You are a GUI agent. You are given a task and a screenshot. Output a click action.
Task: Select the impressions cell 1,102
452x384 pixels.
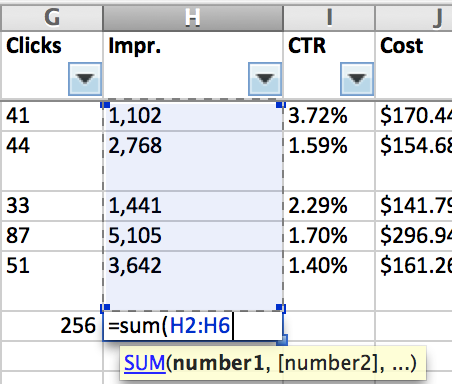click(193, 116)
